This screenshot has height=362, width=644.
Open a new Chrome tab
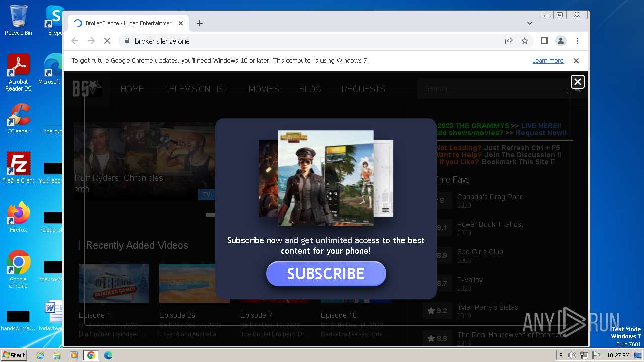tap(200, 23)
